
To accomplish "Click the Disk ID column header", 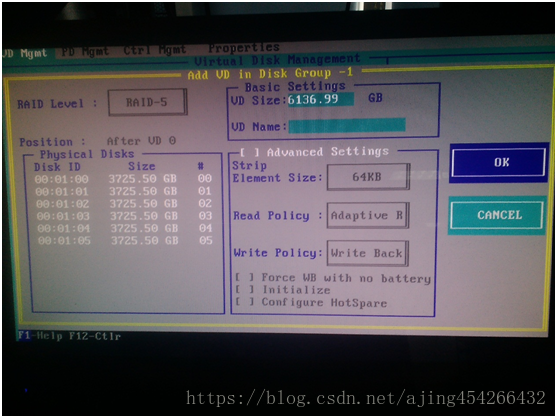I will click(57, 167).
